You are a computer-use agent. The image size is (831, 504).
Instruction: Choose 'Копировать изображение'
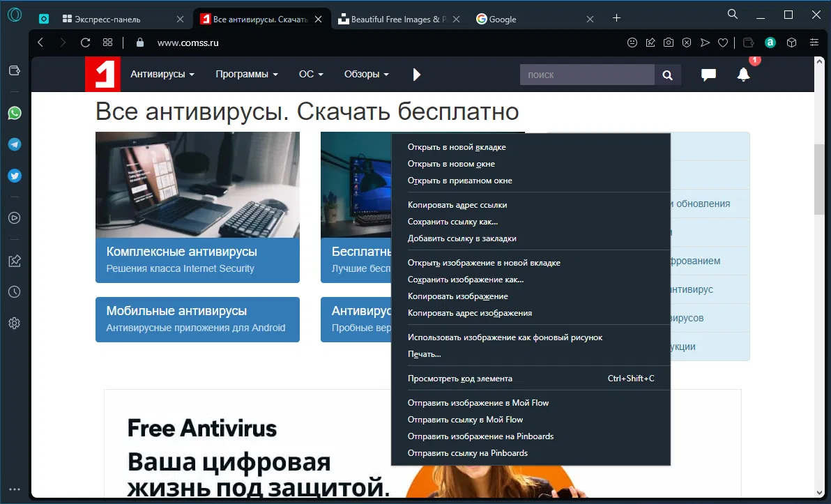[x=531, y=296]
